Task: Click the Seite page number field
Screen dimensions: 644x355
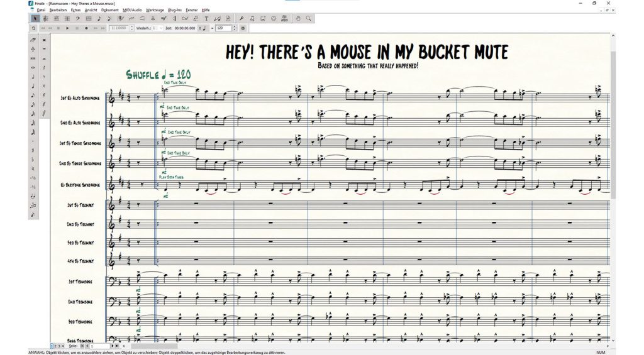Action: (99, 346)
